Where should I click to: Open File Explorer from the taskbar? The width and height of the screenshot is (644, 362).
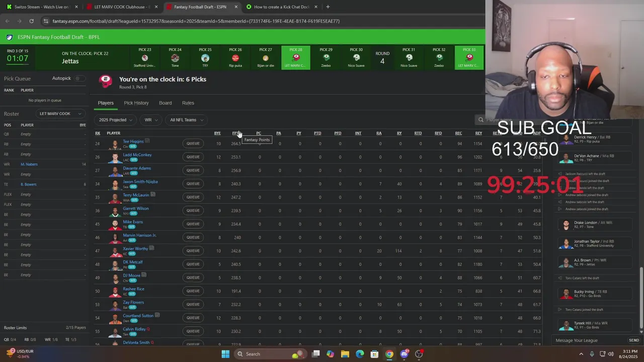pos(345,354)
